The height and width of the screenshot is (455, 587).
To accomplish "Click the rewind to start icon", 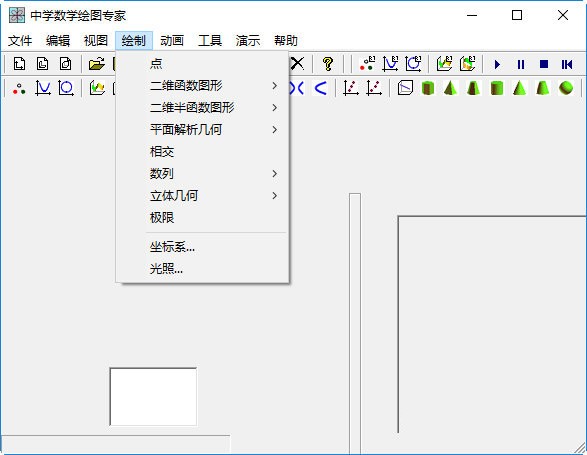I will point(567,64).
